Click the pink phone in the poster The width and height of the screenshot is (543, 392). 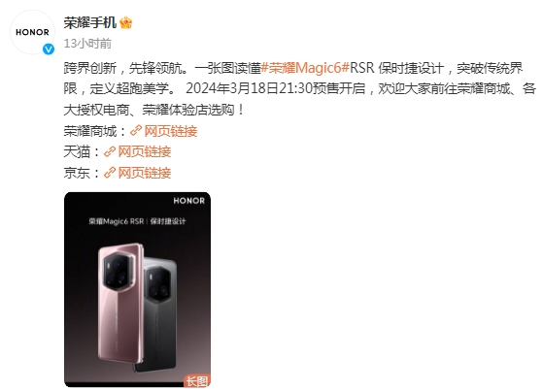(120, 304)
